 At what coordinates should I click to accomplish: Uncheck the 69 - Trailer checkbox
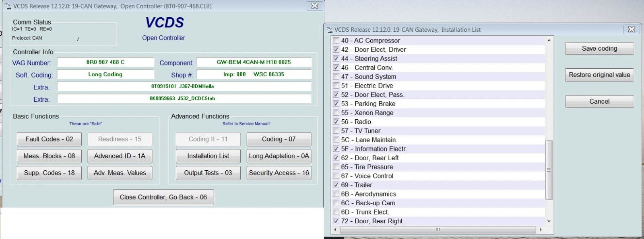(x=336, y=185)
